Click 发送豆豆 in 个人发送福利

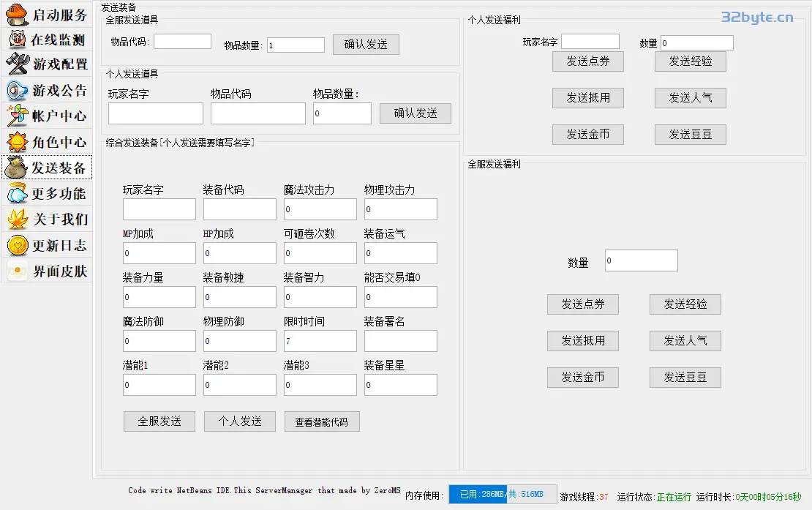pyautogui.click(x=691, y=135)
